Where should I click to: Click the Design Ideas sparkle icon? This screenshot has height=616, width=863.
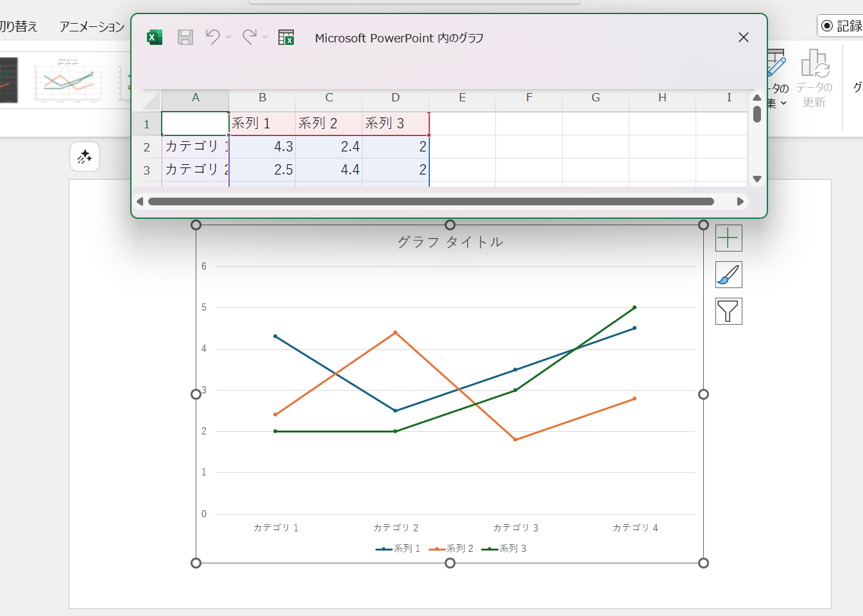(x=84, y=157)
